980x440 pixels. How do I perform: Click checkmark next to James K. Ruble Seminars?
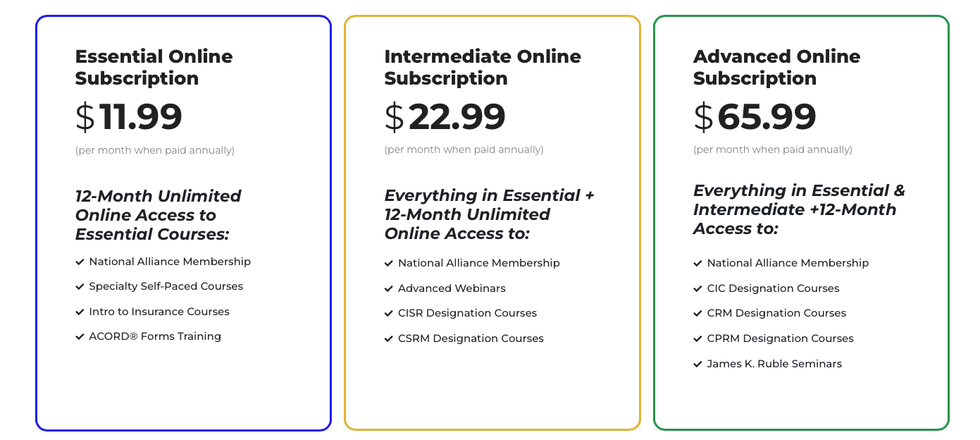(x=697, y=365)
